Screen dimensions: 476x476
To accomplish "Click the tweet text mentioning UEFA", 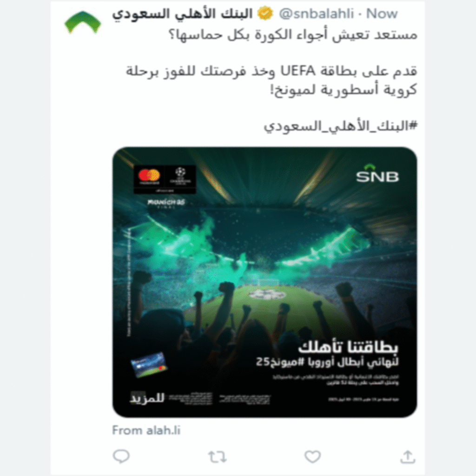I will [x=271, y=80].
